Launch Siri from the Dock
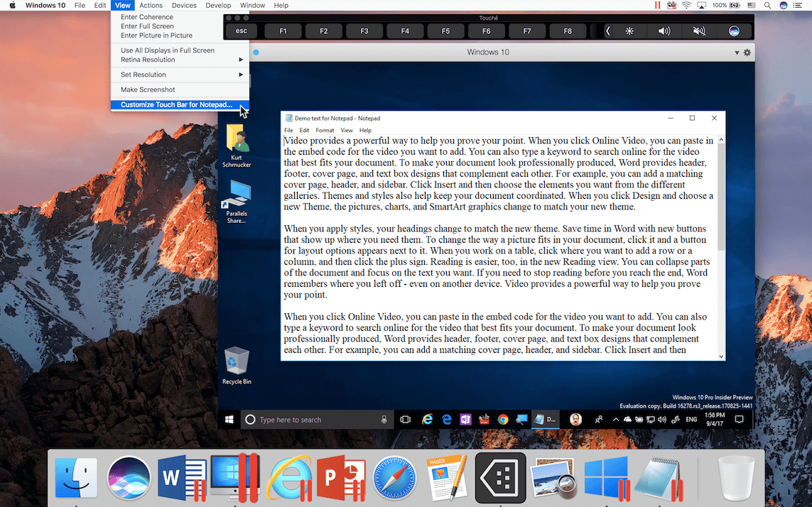Viewport: 812px width, 507px height. point(129,477)
